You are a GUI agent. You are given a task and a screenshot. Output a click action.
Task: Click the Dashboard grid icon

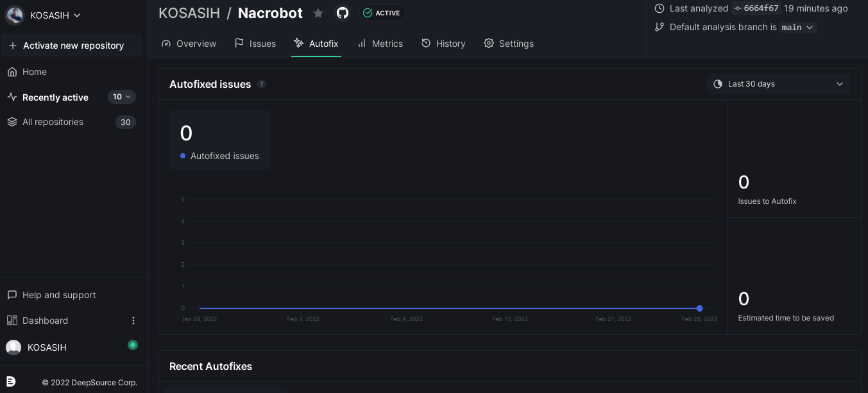coord(12,320)
